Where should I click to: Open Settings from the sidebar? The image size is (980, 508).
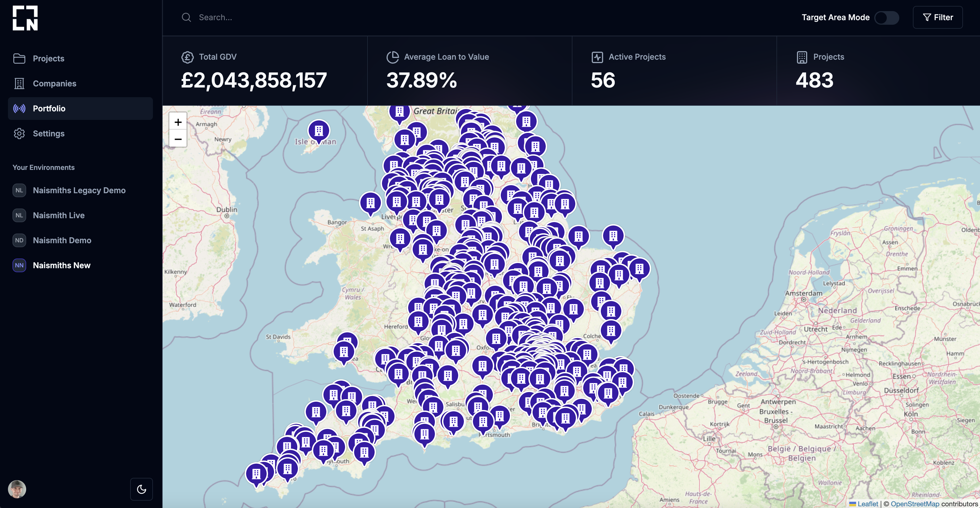pos(49,134)
